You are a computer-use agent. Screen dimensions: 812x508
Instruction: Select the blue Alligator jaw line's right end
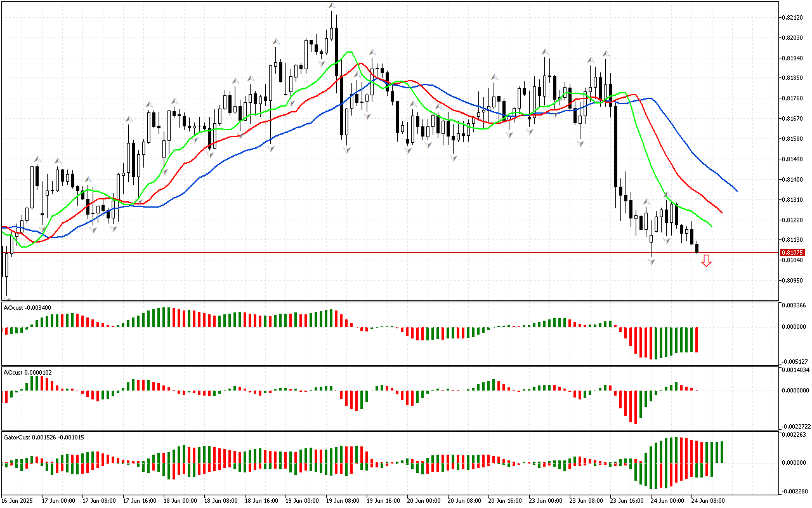pos(736,190)
